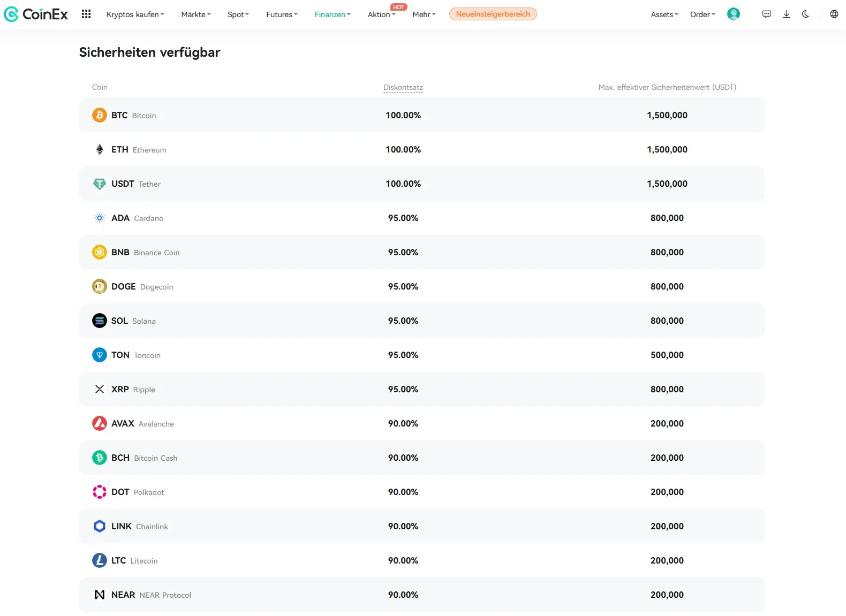Click the Binance Coin icon
The width and height of the screenshot is (846, 616).
tap(100, 252)
